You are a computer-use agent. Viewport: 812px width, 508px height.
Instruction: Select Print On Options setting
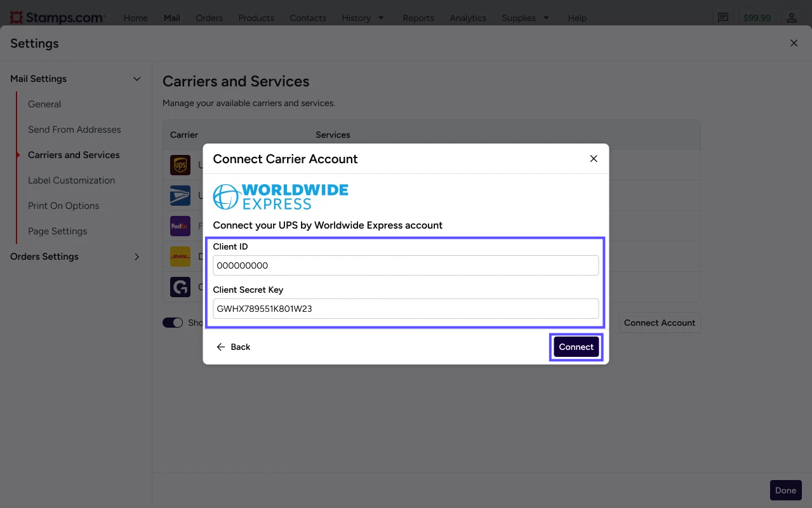(63, 206)
